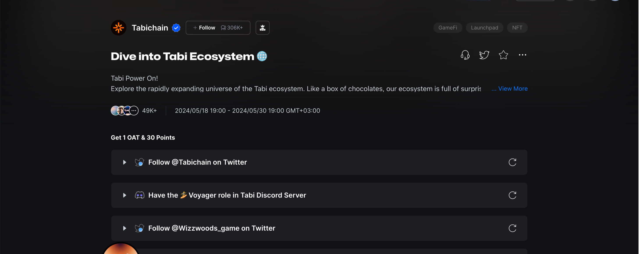Viewport: 644px width, 254px height.
Task: Expand the Follow @Wizzwoods_game task
Action: [x=124, y=228]
